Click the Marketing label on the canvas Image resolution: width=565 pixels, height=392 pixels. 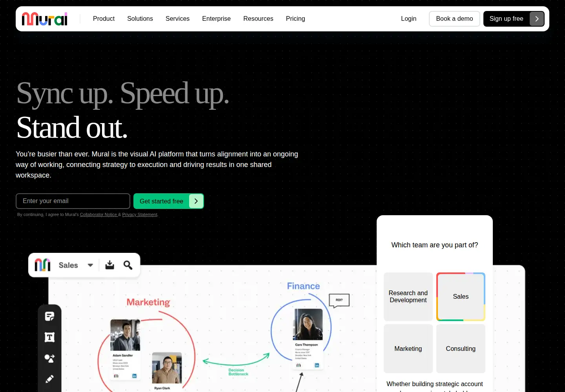click(x=148, y=302)
